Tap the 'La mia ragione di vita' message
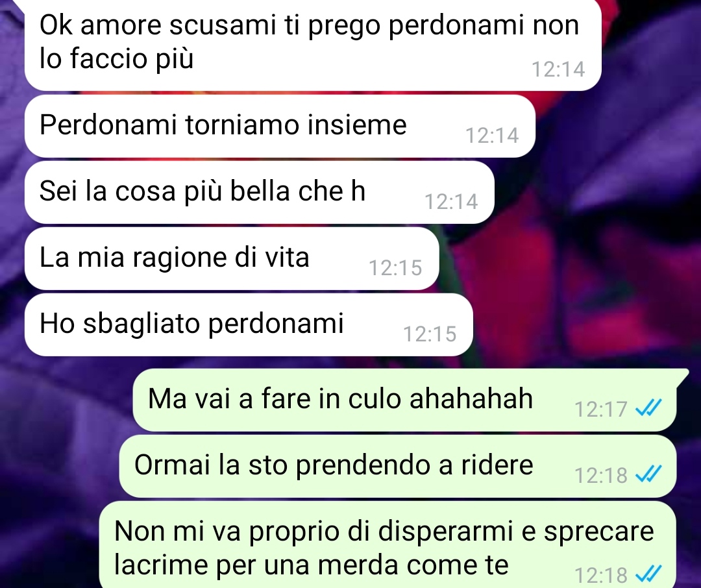Screen dimensions: 701x588 point(232,258)
